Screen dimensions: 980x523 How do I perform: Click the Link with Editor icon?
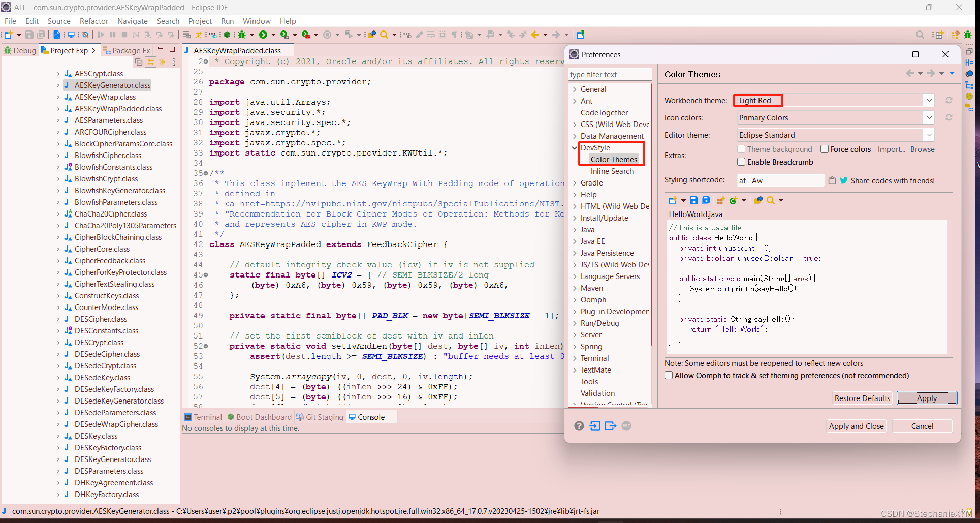point(150,62)
